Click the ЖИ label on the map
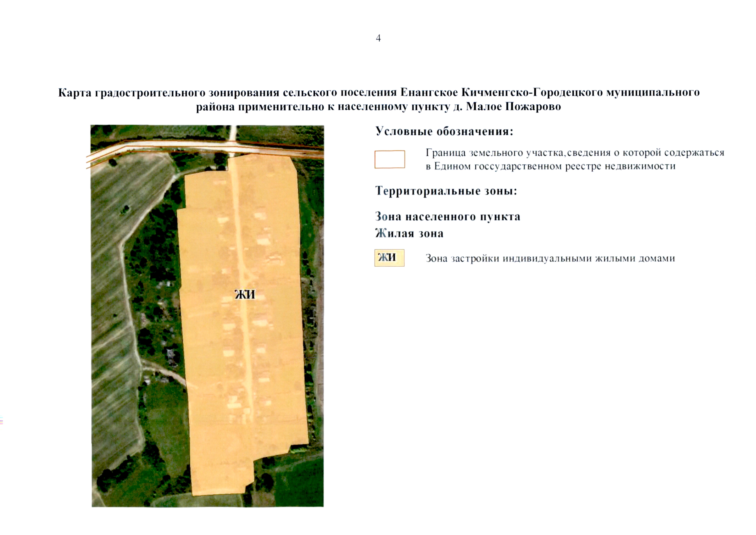This screenshot has height=535, width=756. tap(245, 294)
